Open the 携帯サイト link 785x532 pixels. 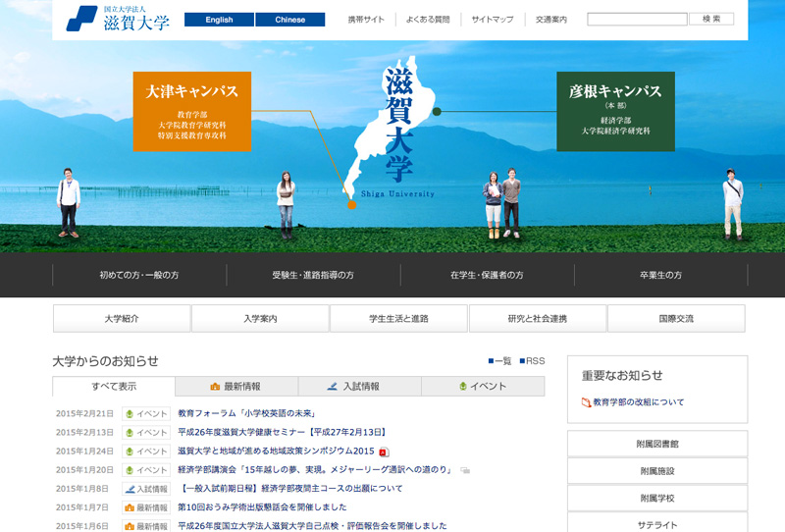pyautogui.click(x=366, y=20)
